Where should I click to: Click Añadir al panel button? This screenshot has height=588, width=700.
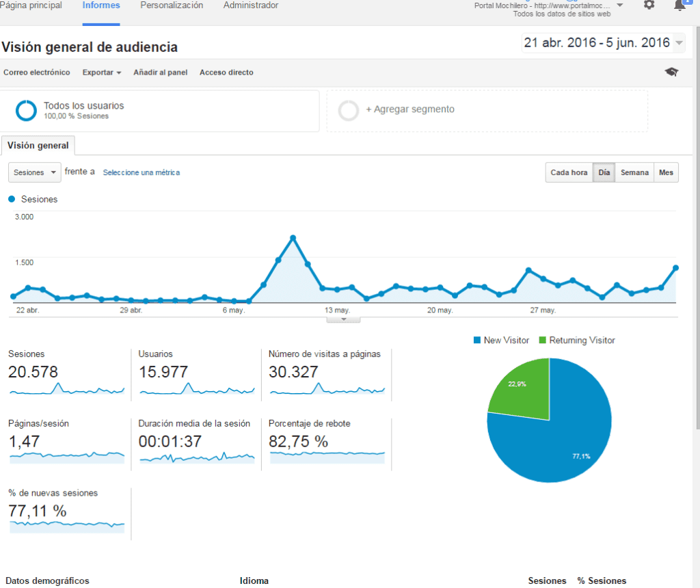point(160,72)
